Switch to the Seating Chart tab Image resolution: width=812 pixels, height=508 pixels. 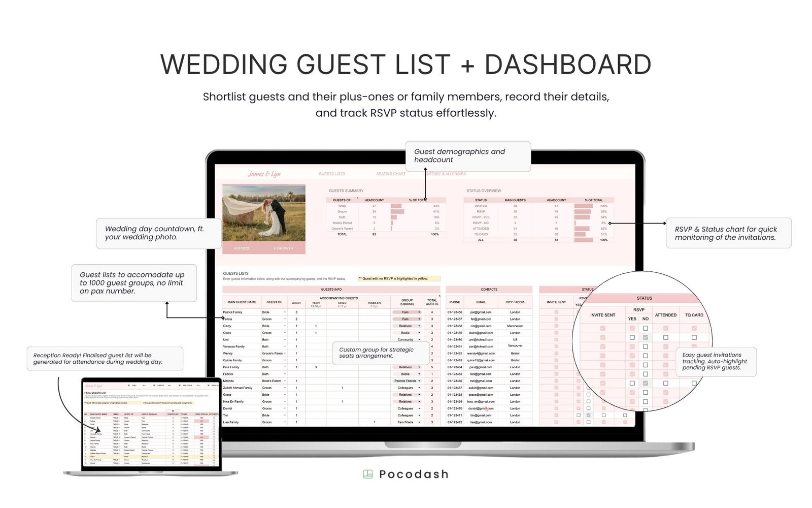[x=391, y=174]
